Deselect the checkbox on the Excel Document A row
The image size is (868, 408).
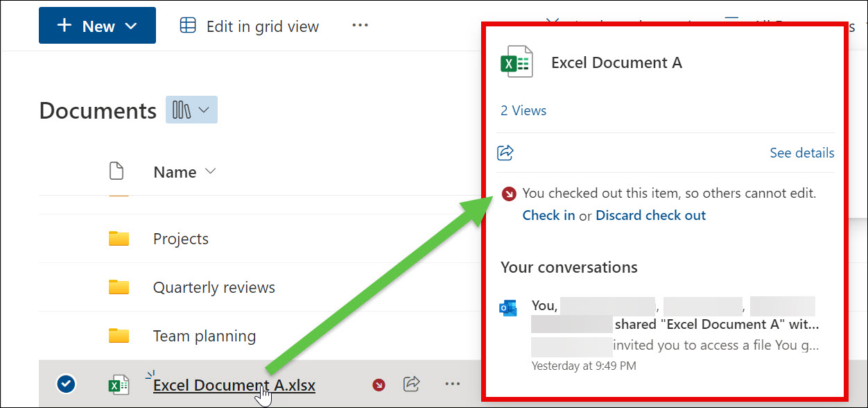(x=65, y=384)
